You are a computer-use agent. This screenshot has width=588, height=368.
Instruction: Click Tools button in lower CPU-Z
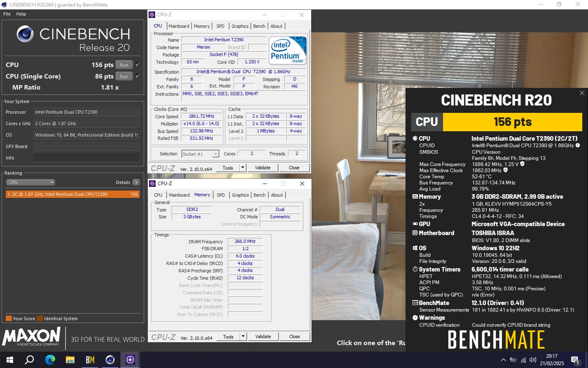(228, 337)
